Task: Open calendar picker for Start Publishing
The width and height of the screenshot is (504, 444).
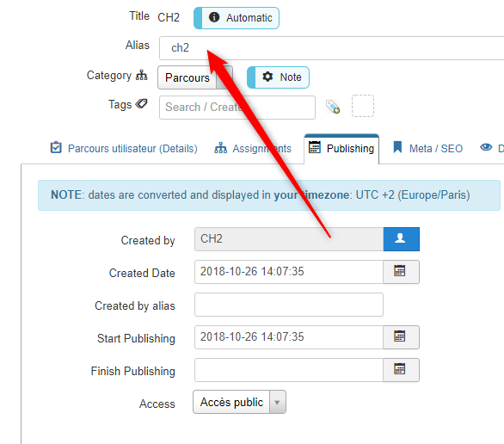Action: (x=401, y=337)
